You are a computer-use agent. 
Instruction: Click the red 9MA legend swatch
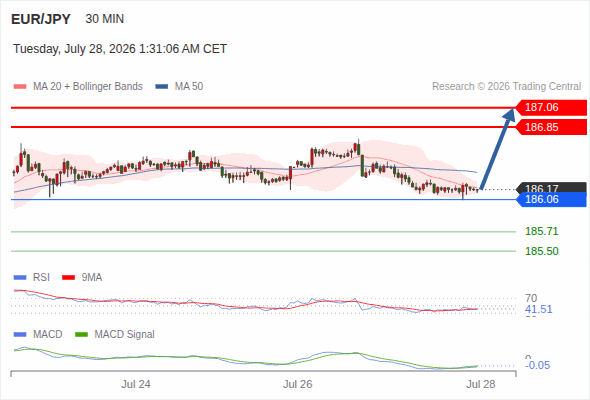coord(68,278)
